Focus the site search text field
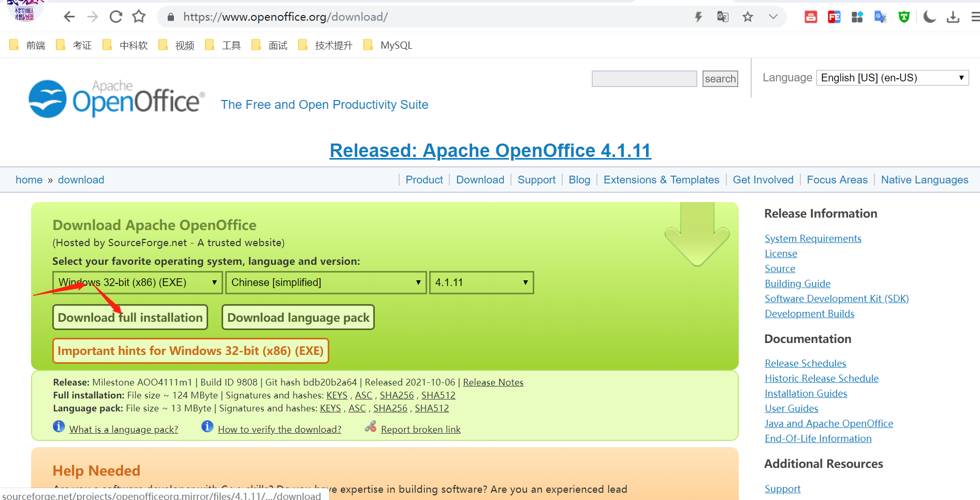 [645, 79]
